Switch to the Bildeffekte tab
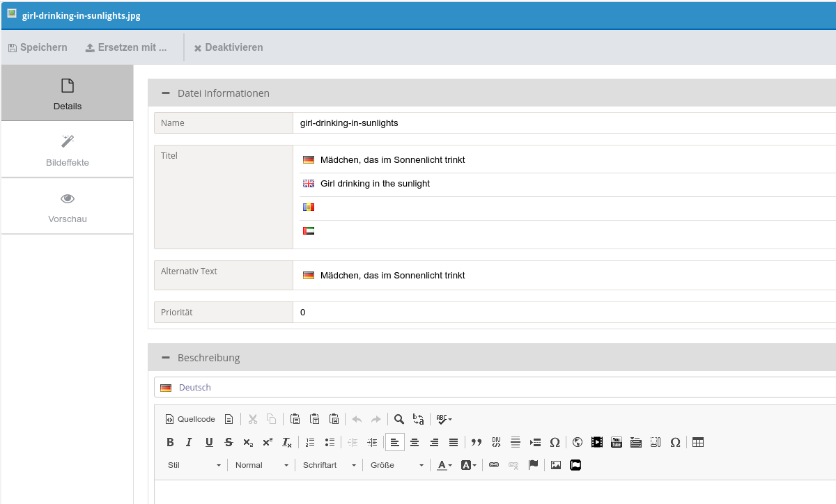The image size is (836, 504). click(x=68, y=150)
